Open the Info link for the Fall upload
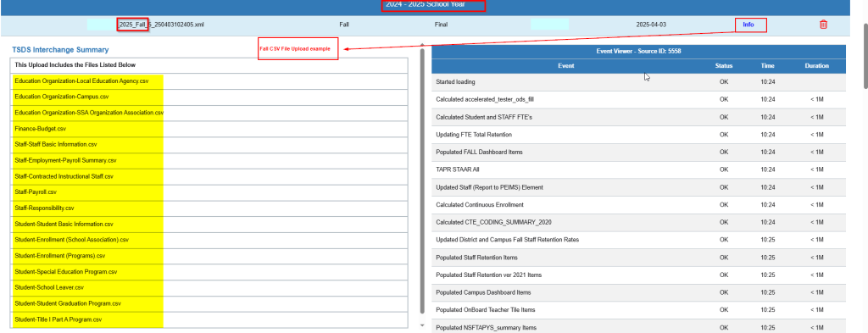 pos(748,25)
